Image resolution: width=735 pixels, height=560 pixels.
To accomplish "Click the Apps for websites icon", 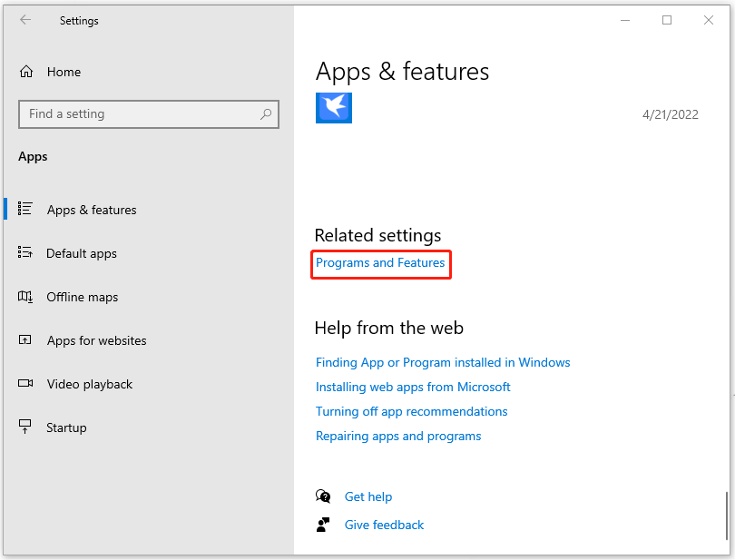I will click(x=24, y=339).
